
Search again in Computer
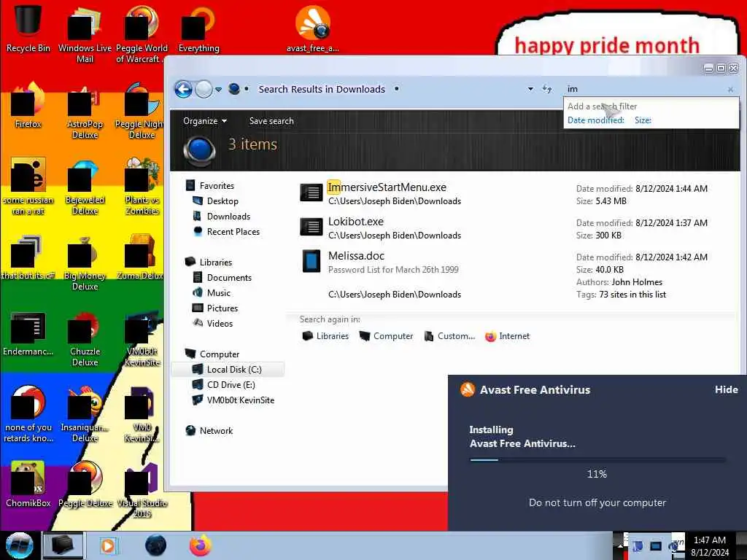coord(386,335)
